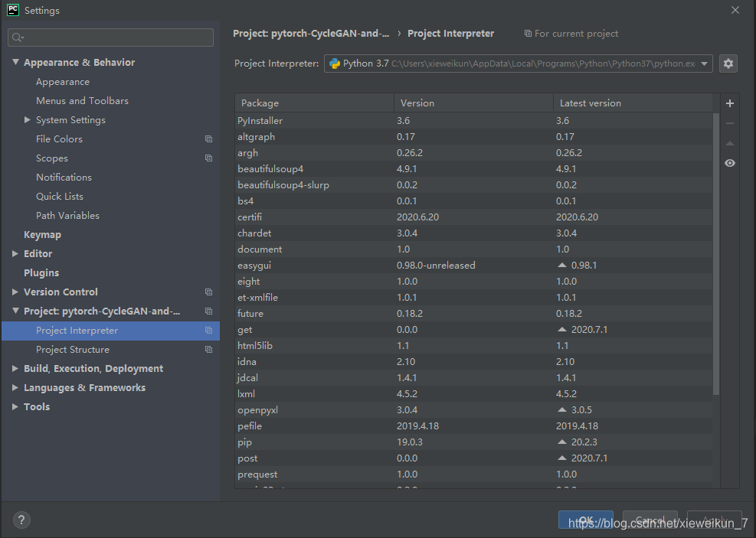Image resolution: width=756 pixels, height=538 pixels.
Task: Collapse the Project pytorch-CycleGAN section
Action: [15, 311]
